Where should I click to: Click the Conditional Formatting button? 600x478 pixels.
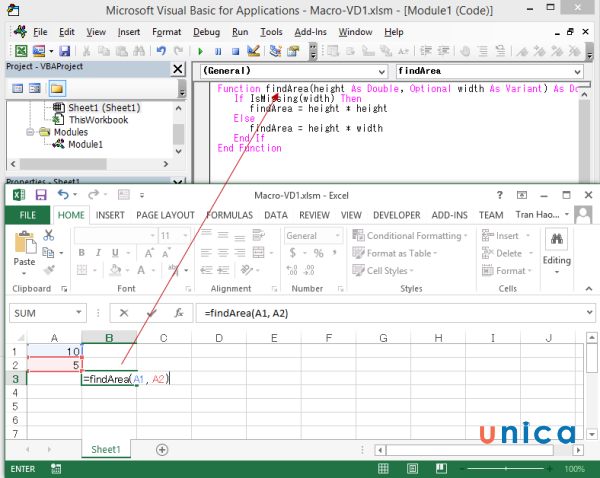point(407,236)
